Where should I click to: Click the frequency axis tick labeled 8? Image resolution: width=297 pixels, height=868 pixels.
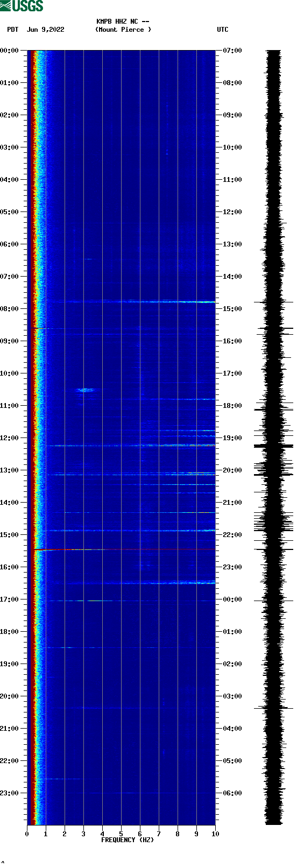pyautogui.click(x=178, y=834)
